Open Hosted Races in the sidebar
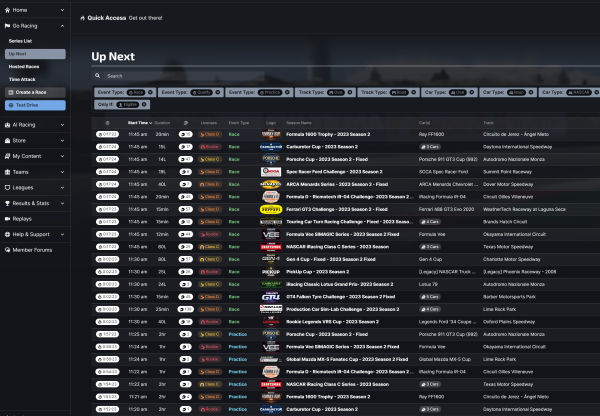This screenshot has width=600, height=416. (24, 67)
